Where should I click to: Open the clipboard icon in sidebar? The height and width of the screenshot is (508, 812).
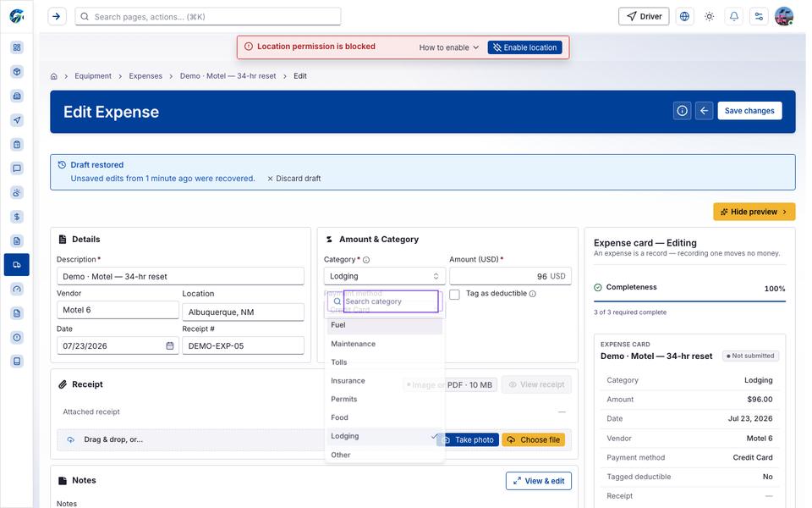17,144
